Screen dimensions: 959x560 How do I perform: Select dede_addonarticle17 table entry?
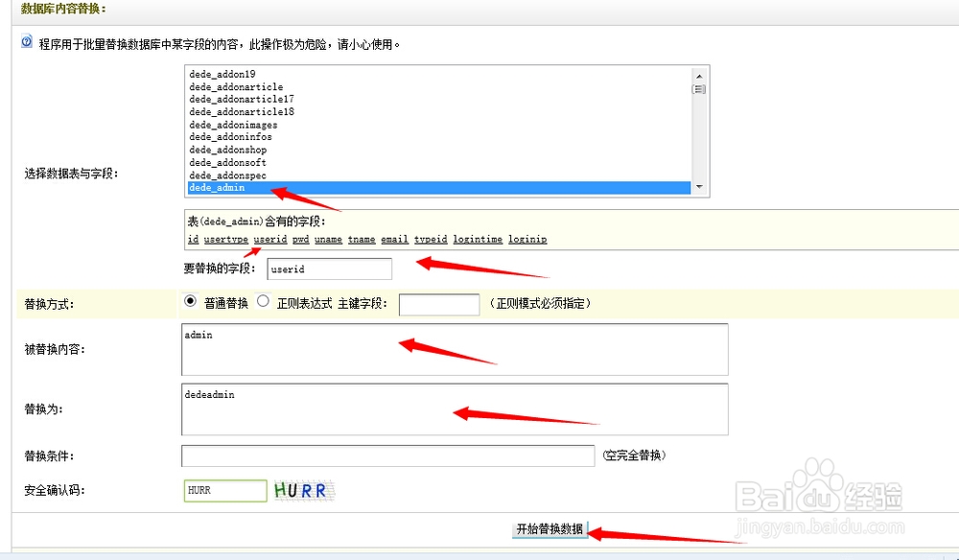438,99
